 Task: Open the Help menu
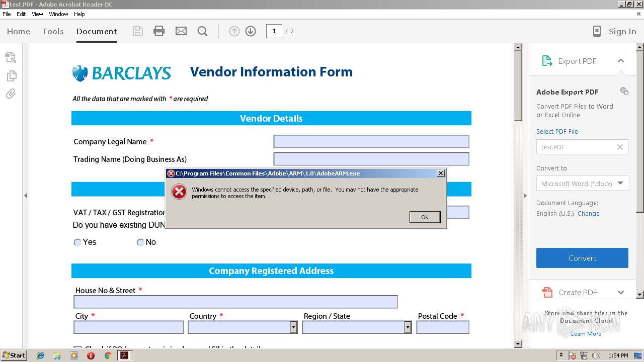[79, 14]
